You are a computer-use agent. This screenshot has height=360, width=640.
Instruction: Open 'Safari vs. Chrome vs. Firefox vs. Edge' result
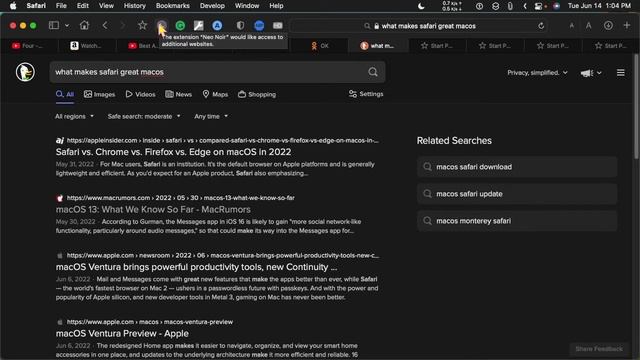point(173,152)
